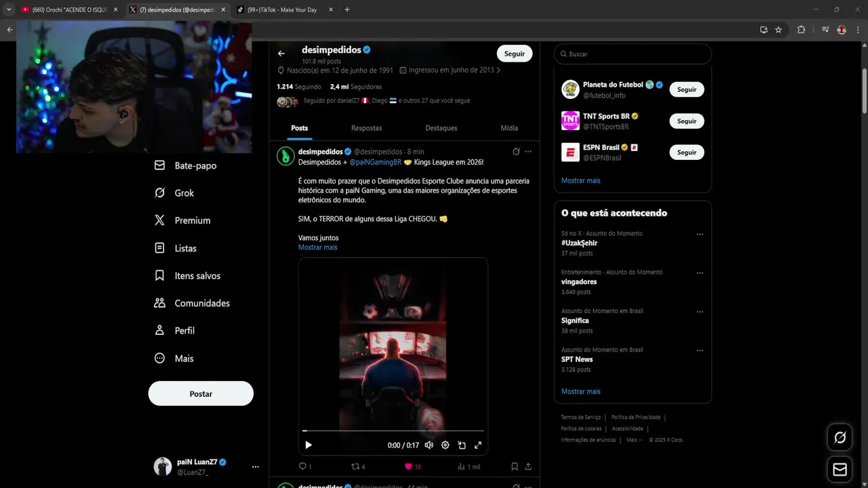Open Perfil in the sidebar
868x488 pixels.
click(174, 331)
